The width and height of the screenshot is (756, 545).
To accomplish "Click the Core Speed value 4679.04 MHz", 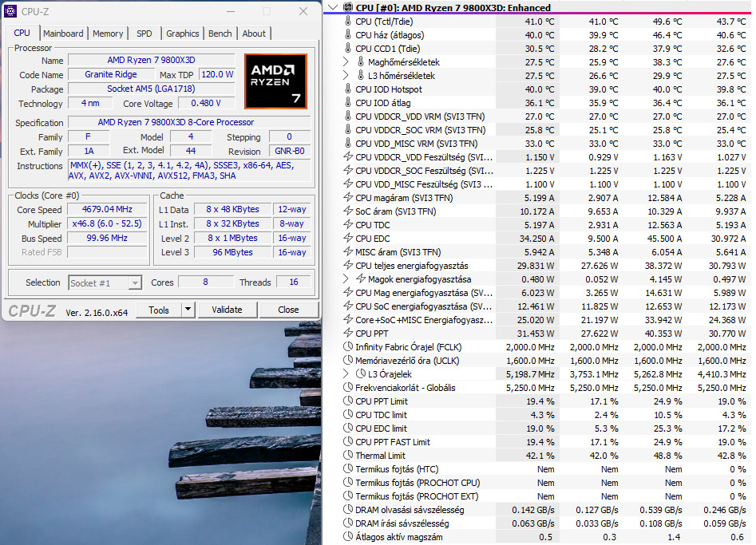I will tap(107, 209).
